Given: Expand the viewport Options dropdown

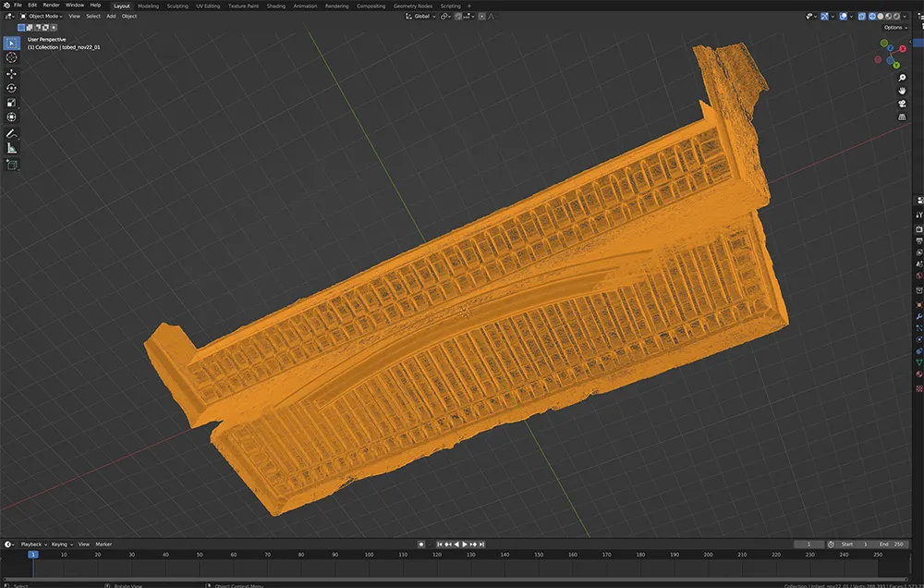Looking at the screenshot, I should [x=894, y=28].
